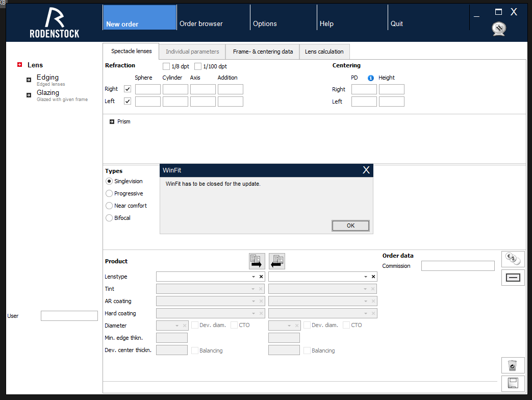Click the Left Cylinder input field

coord(175,102)
